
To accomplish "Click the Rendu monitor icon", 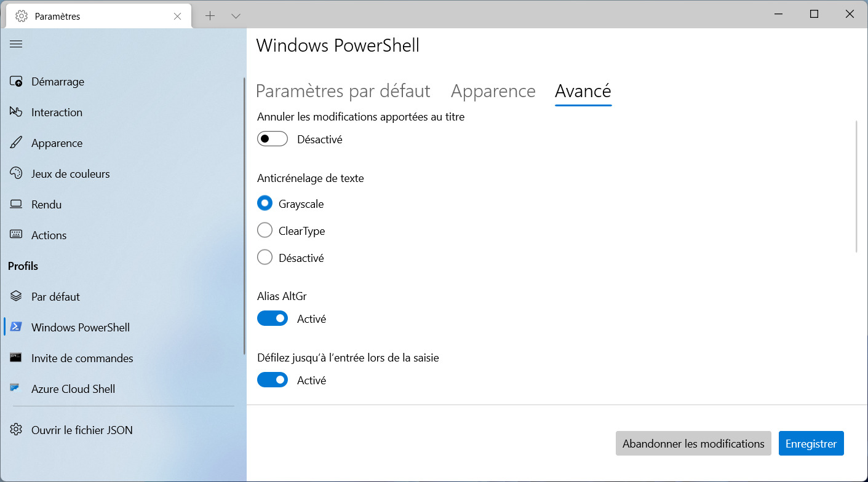I will (x=17, y=205).
